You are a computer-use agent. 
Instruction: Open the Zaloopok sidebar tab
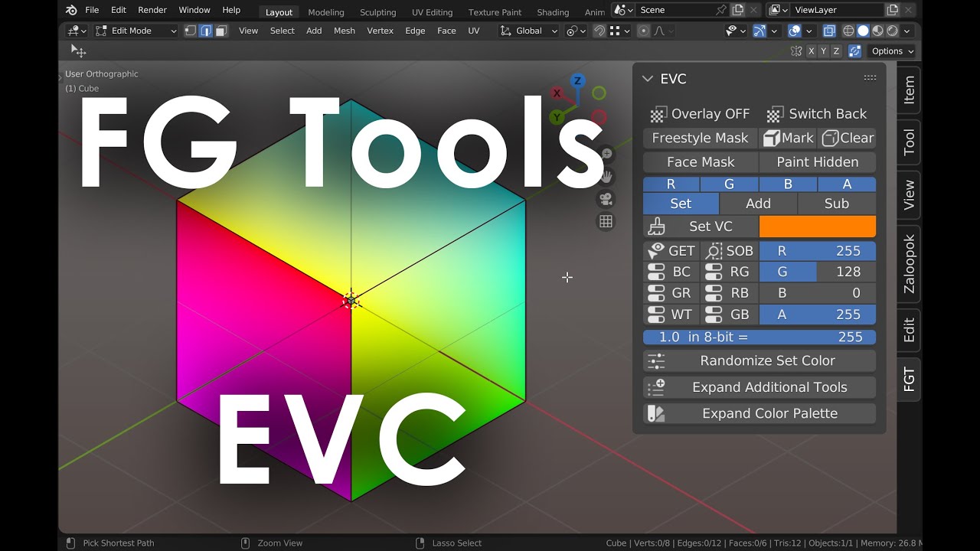point(909,264)
